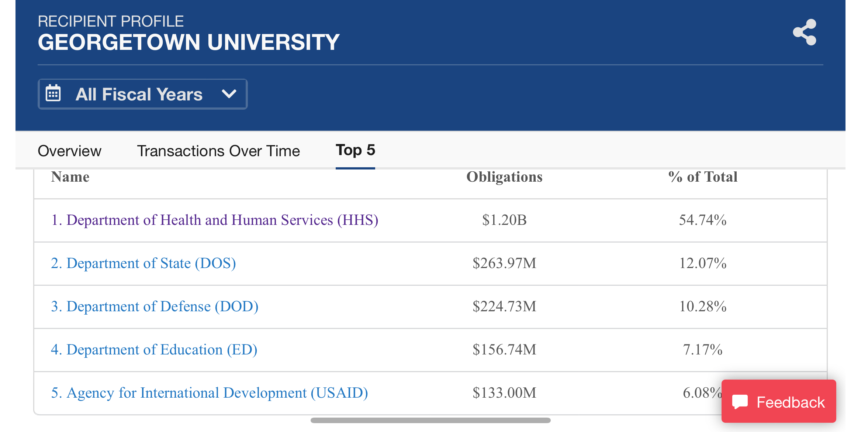Click the 7.17% percentage cell
The image size is (868, 432).
point(703,350)
